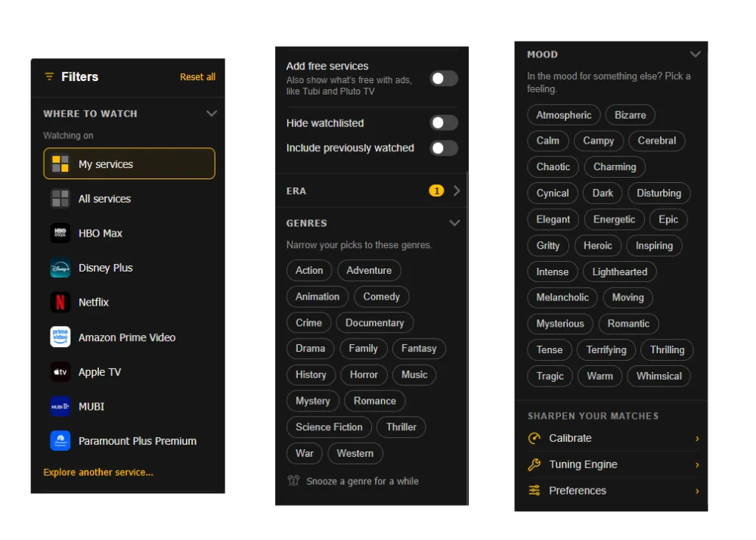Click the Preferences sliders icon
Screen dimensions: 756x540
click(534, 490)
